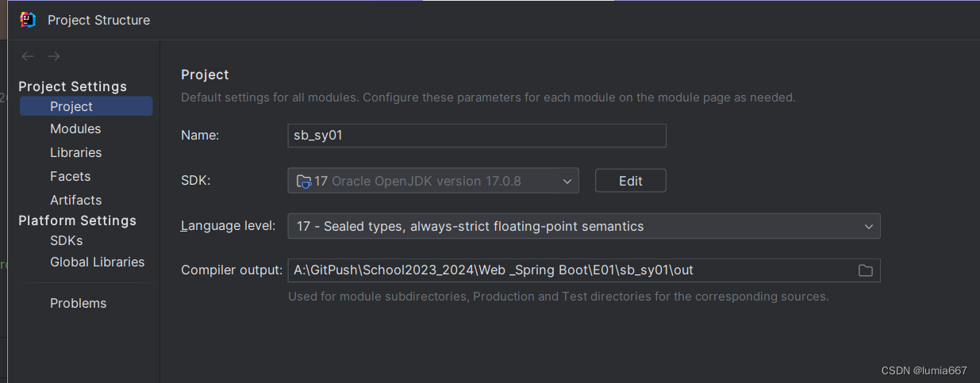Click the forward navigation arrow
This screenshot has width=980, height=383.
[54, 56]
